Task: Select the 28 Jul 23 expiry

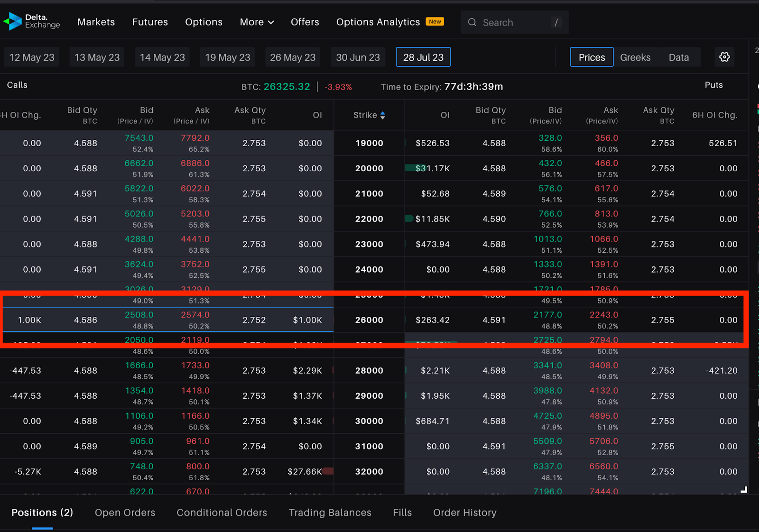Action: (x=423, y=57)
